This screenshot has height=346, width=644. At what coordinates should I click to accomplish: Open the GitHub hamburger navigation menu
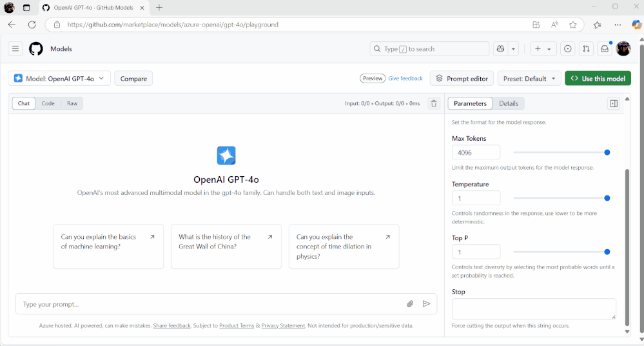click(15, 49)
